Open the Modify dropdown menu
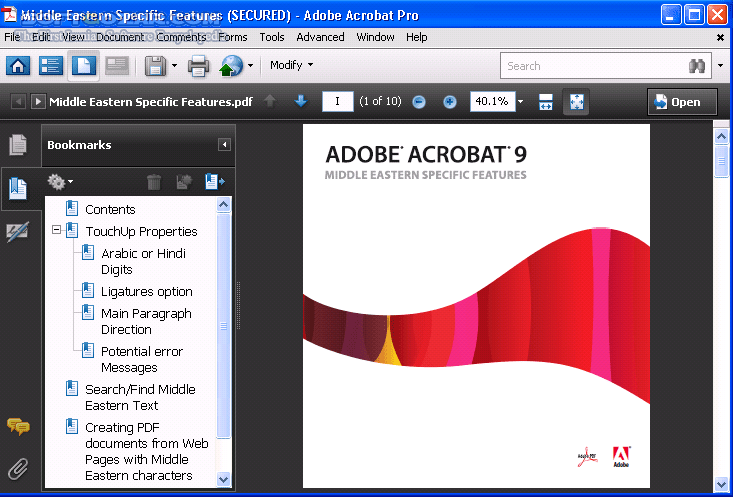 (x=291, y=65)
